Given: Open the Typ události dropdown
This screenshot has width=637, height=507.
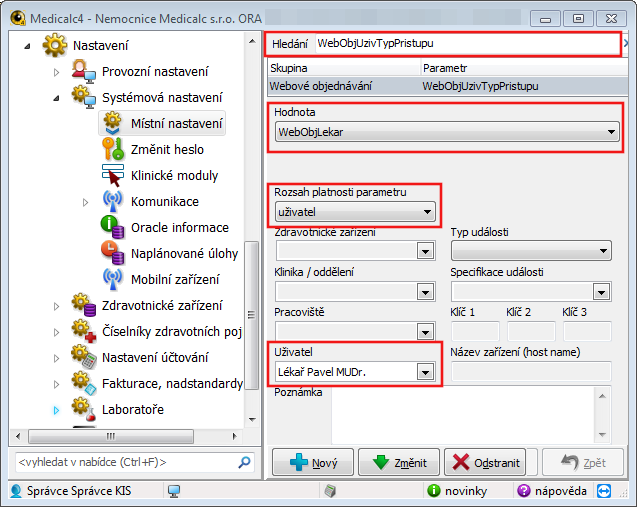Looking at the screenshot, I should pos(602,251).
